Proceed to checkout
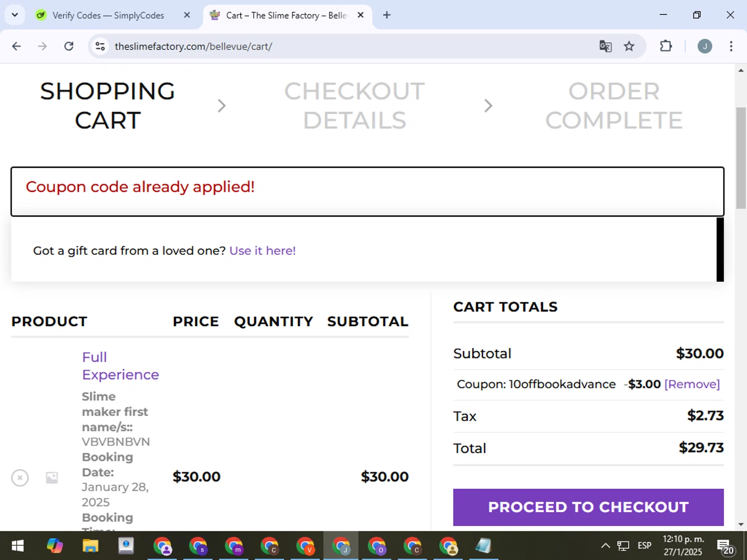This screenshot has height=560, width=747. 588,507
